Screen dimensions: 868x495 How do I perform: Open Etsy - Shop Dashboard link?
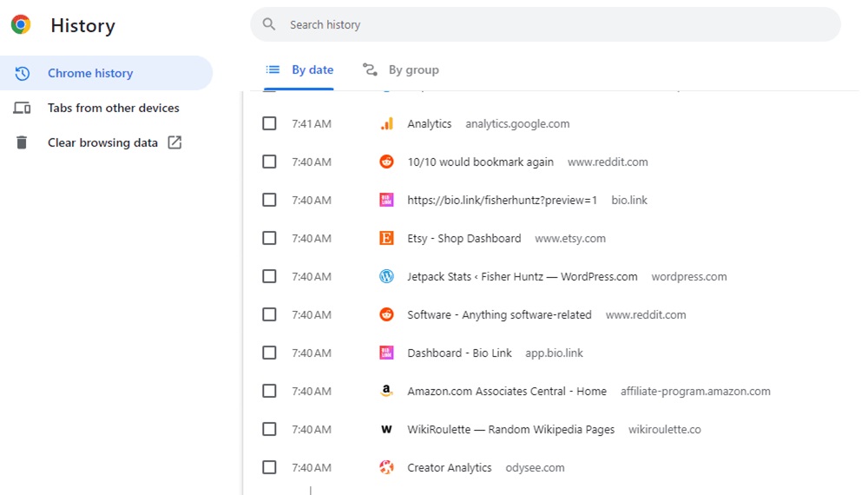click(x=464, y=239)
